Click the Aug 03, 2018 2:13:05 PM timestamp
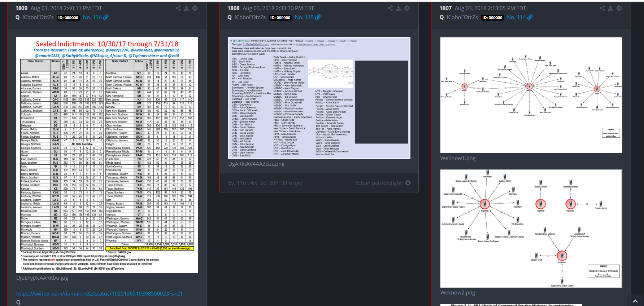 (x=490, y=8)
